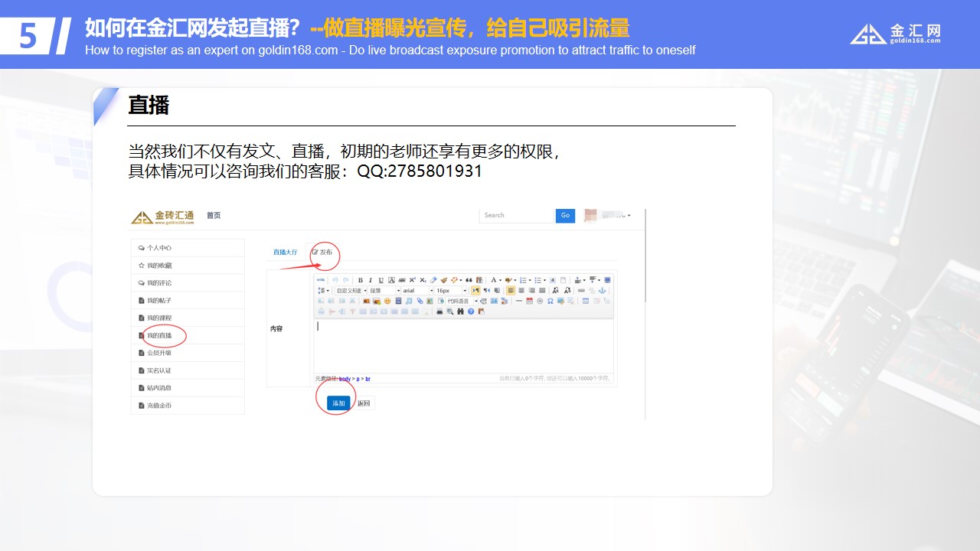The height and width of the screenshot is (551, 980).
Task: Click the body element path link
Action: pos(345,379)
